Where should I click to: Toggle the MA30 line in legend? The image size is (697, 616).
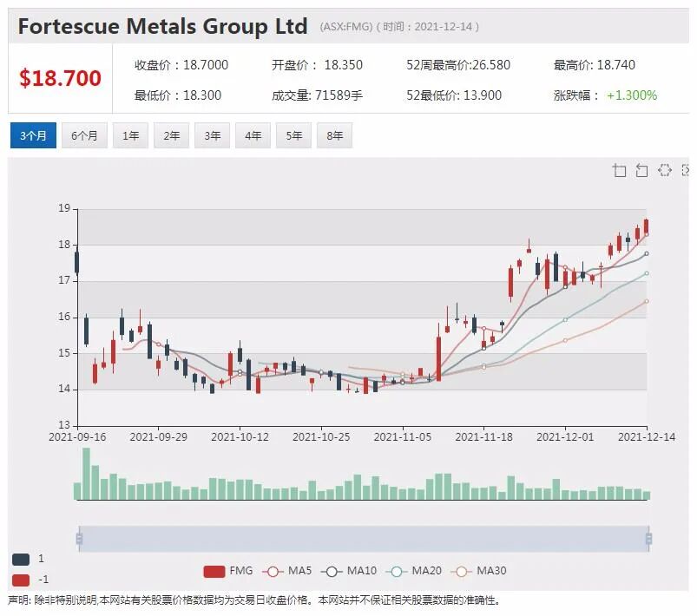pos(479,571)
